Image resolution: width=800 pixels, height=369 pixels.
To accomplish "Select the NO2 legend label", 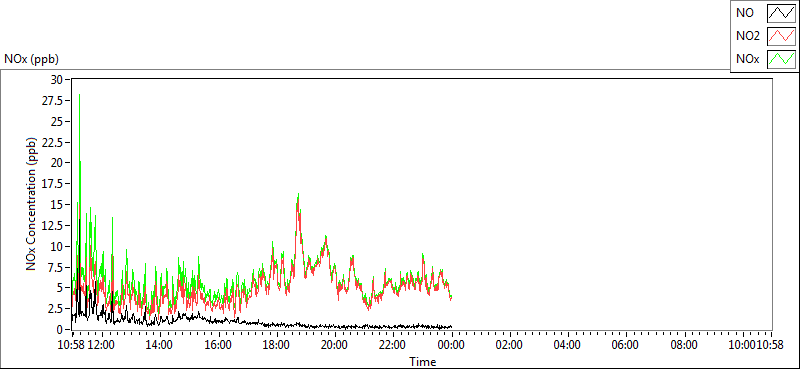I will click(748, 36).
